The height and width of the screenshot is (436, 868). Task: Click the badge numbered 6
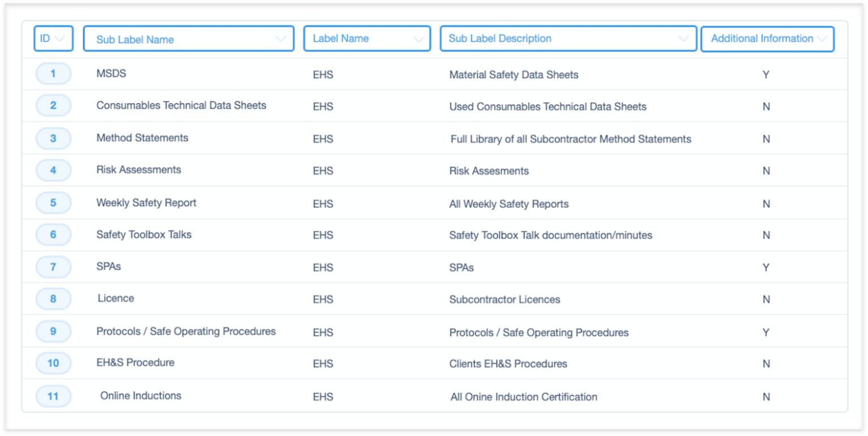tap(53, 234)
